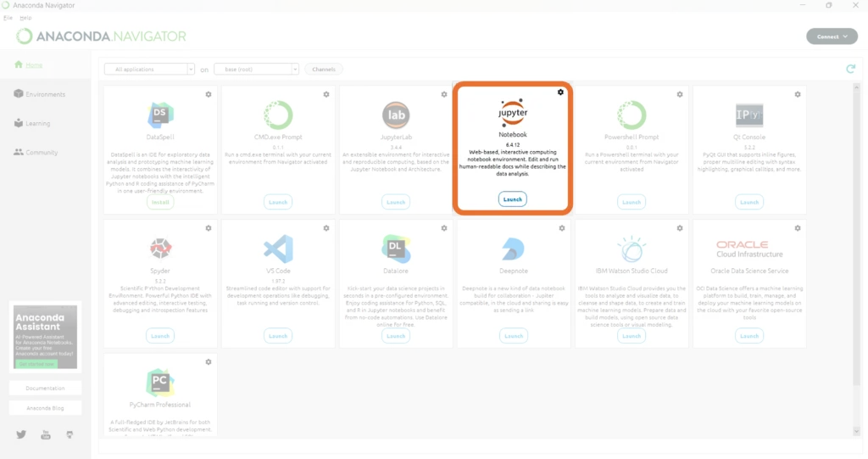
Task: Launch CMD.exe Prompt
Action: pos(278,202)
